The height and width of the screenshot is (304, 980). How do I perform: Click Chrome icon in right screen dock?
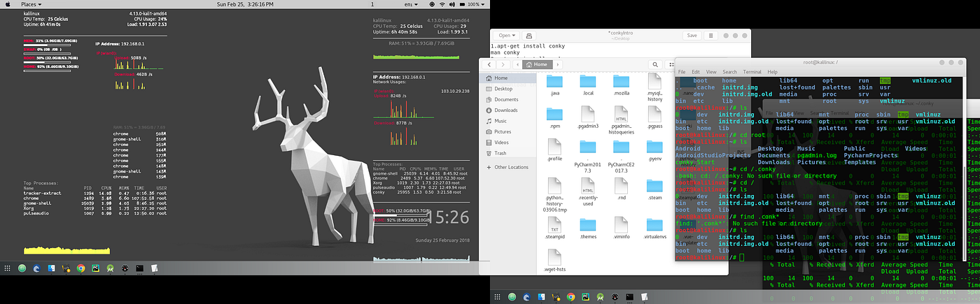point(570,297)
